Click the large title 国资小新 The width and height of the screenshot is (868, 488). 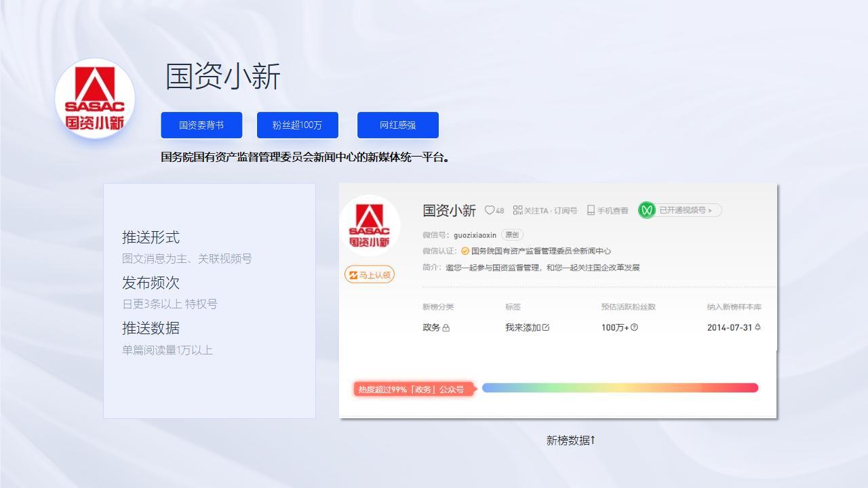(x=223, y=77)
